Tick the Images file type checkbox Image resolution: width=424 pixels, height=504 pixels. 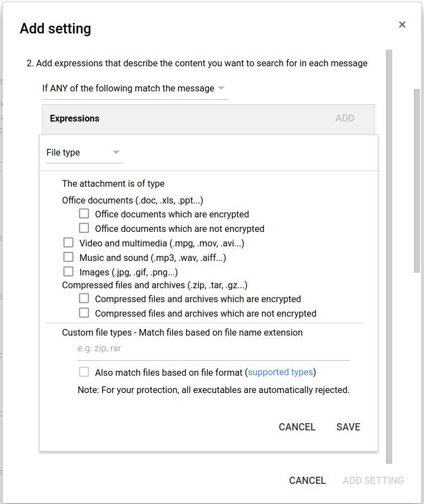pos(69,272)
